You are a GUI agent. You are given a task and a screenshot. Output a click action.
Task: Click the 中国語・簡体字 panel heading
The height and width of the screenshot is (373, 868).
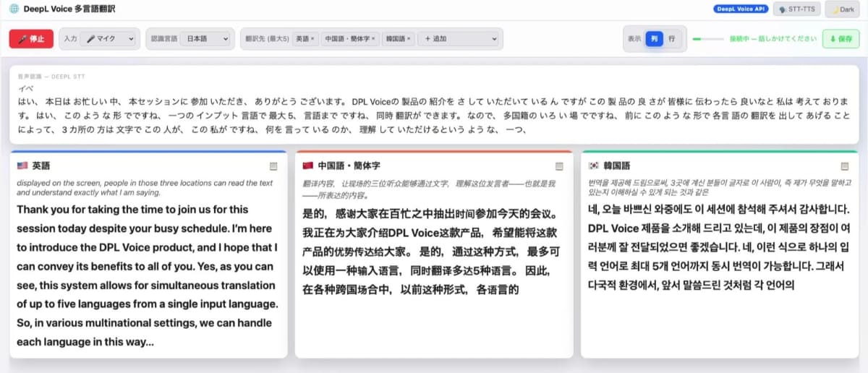click(x=349, y=166)
